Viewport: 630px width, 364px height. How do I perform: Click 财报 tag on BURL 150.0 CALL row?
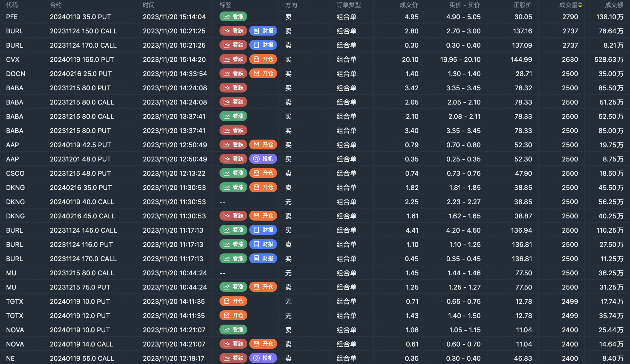click(x=263, y=31)
